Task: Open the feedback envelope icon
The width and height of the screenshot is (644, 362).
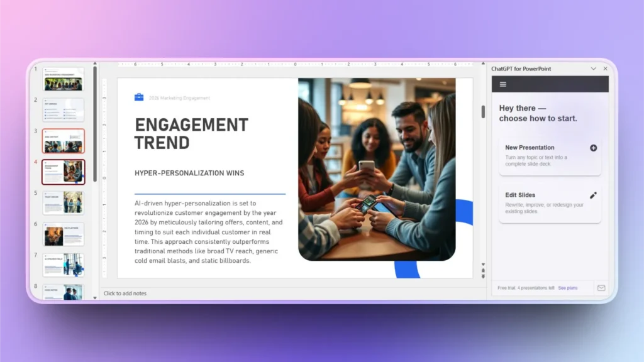Action: pyautogui.click(x=601, y=287)
